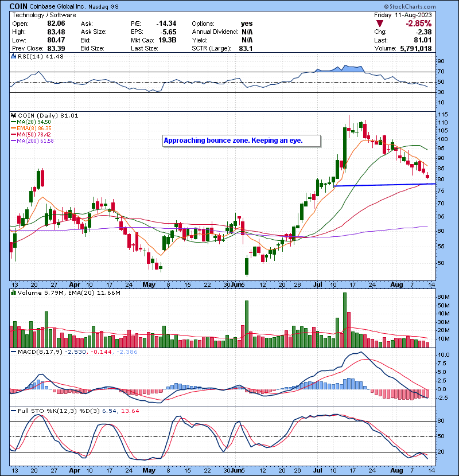
Task: Click the Coinbase Global Inc. company name
Action: (57, 6)
